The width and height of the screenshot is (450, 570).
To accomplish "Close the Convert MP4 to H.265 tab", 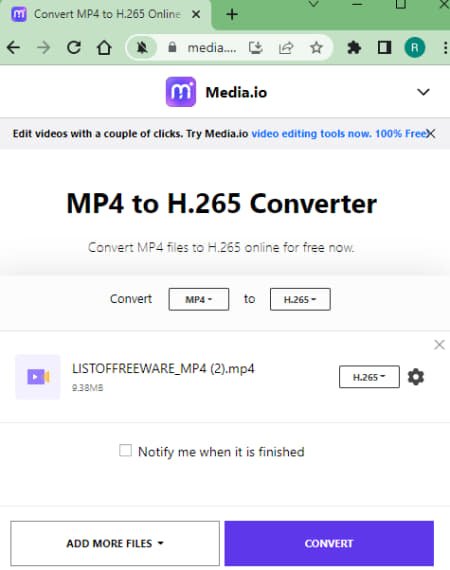I will click(x=196, y=14).
